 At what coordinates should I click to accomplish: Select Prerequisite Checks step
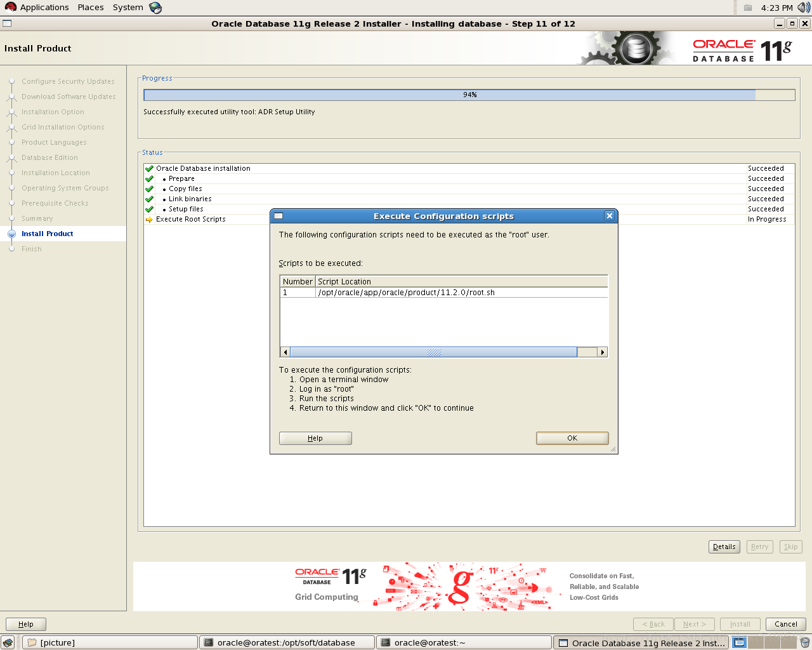click(55, 203)
